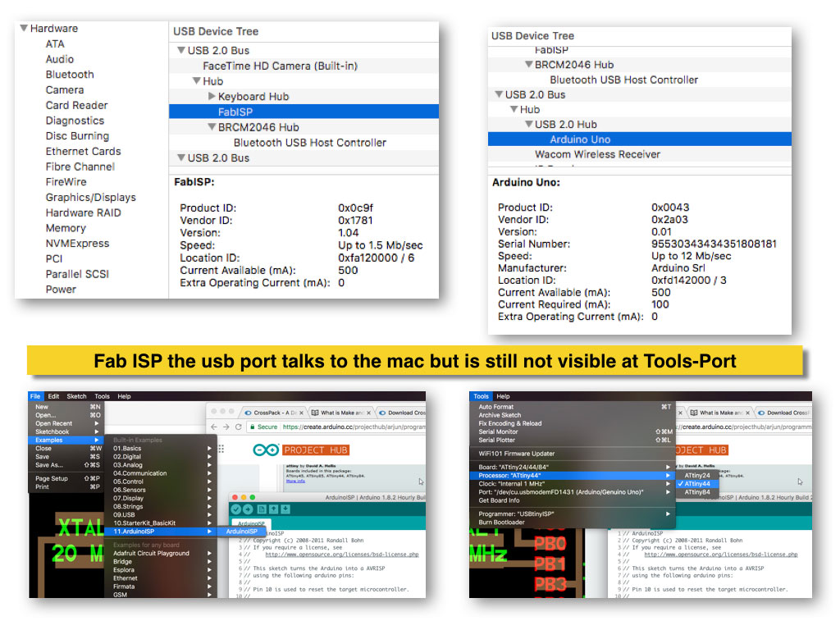Image resolution: width=840 pixels, height=630 pixels.
Task: Collapse the Hardware section triangle in sidebar
Action: pyautogui.click(x=24, y=28)
